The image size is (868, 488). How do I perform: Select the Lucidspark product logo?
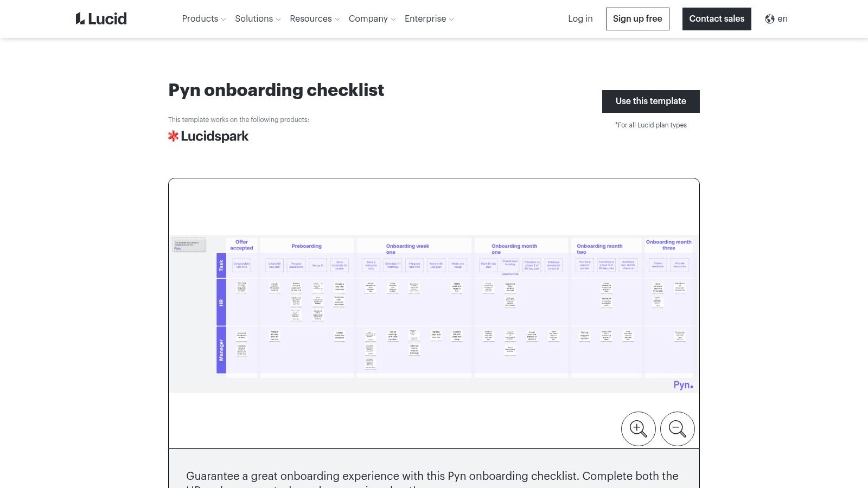208,136
